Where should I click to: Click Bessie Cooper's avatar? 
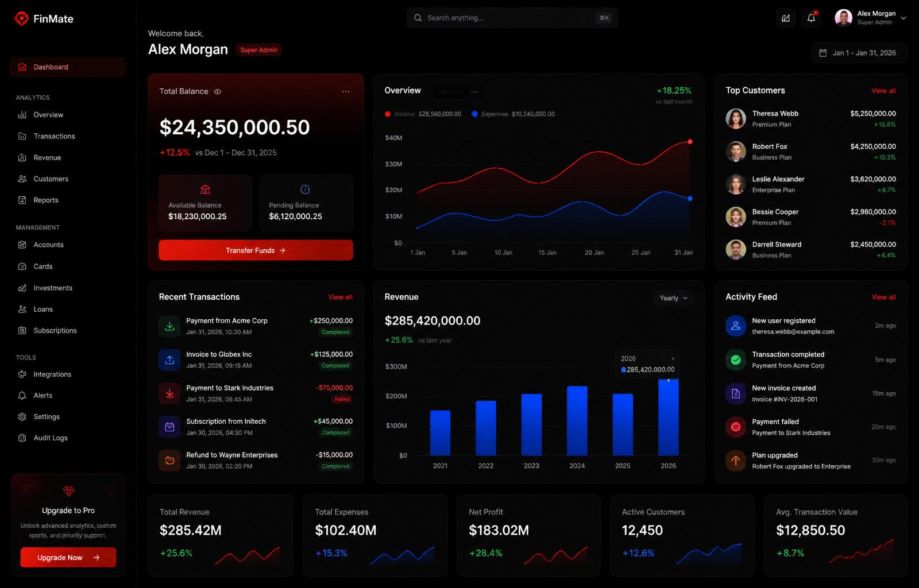tap(736, 217)
